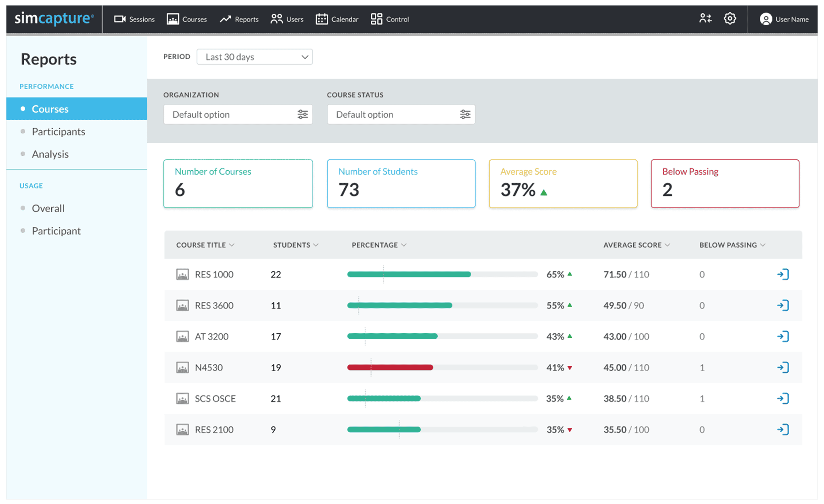Image resolution: width=824 pixels, height=504 pixels.
Task: Open RES 2100 course detail arrow icon
Action: click(x=783, y=429)
